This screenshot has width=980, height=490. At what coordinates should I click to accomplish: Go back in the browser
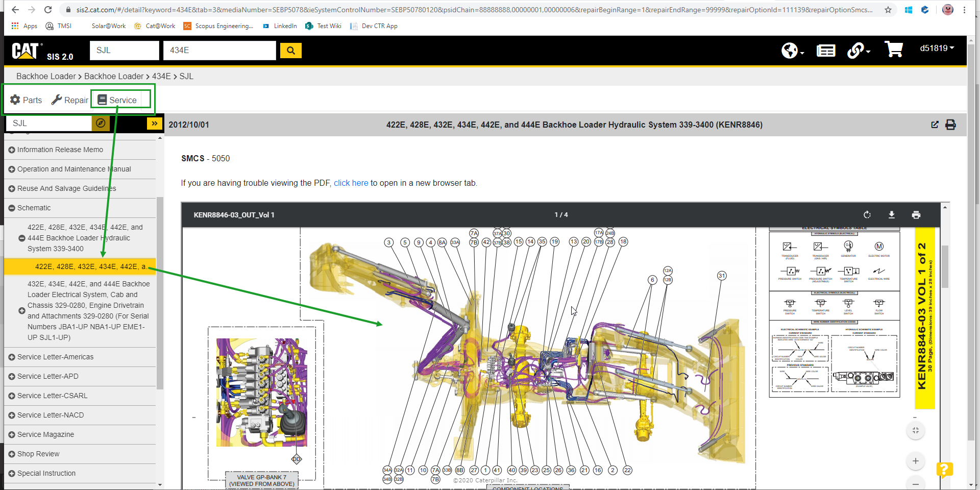coord(15,10)
